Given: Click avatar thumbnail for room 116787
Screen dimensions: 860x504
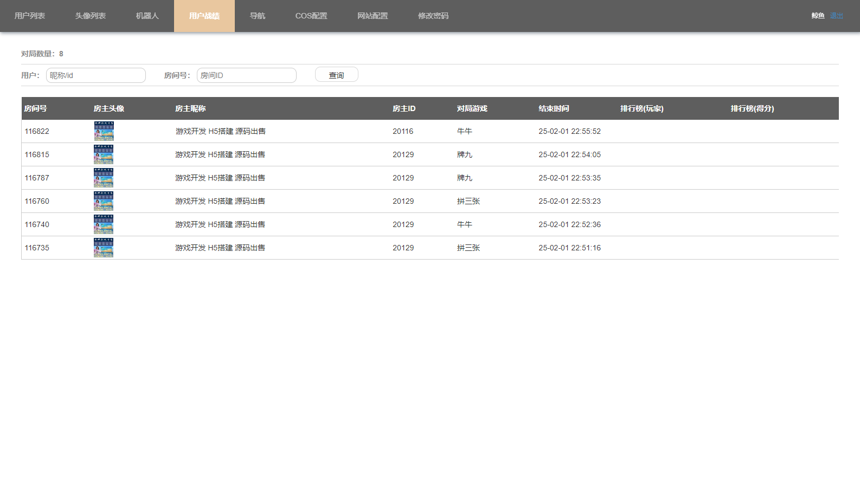Looking at the screenshot, I should pos(104,178).
